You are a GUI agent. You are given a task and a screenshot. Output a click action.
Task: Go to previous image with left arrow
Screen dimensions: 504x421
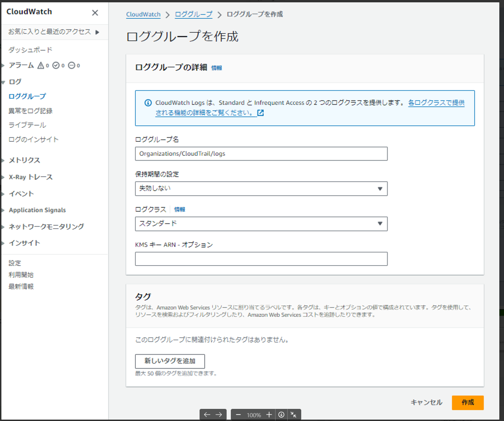[207, 414]
